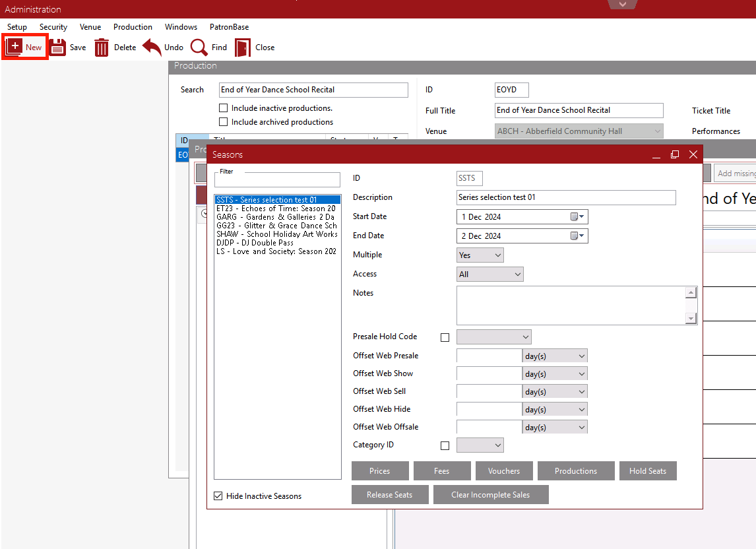756x549 pixels.
Task: Click the Hold Seats button
Action: tap(648, 471)
